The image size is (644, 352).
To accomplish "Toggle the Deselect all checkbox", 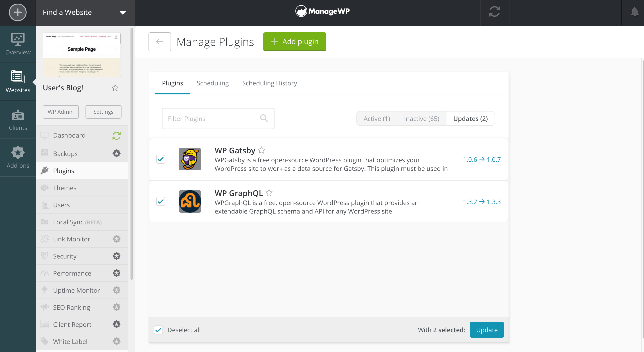I will tap(158, 330).
